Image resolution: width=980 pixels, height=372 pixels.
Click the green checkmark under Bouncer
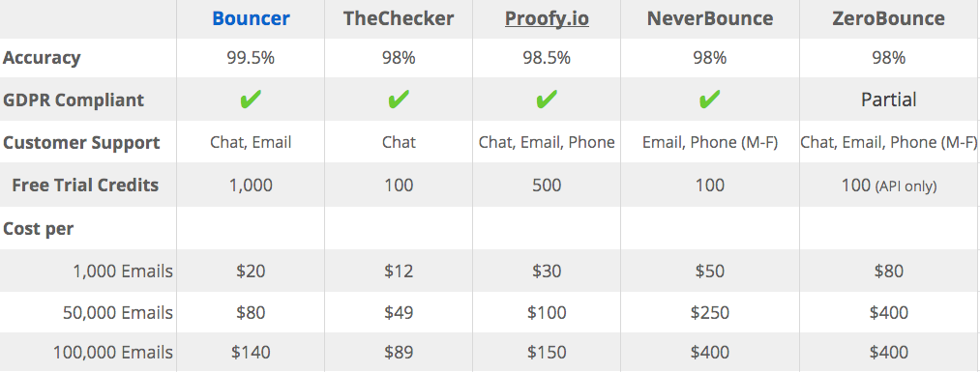click(251, 99)
